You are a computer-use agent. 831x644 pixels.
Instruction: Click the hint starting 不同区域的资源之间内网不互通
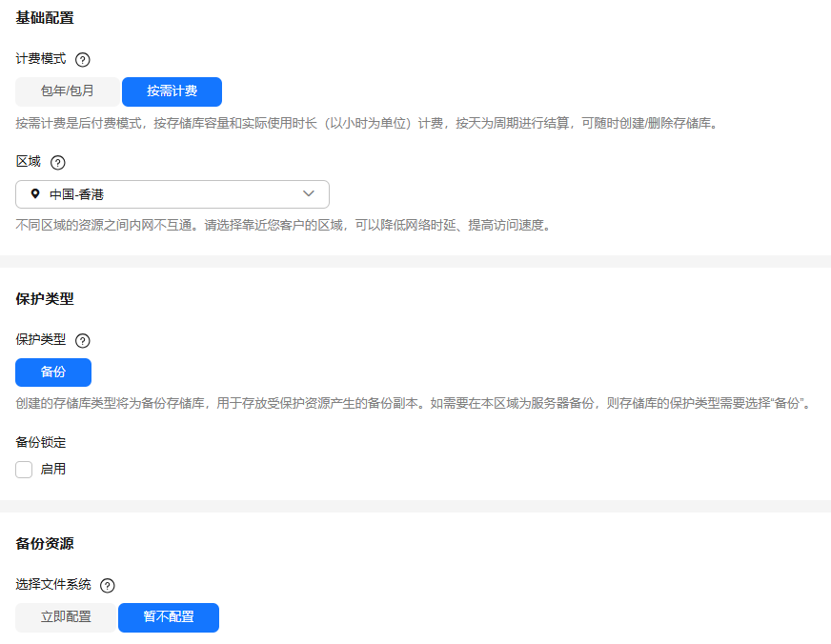click(x=286, y=226)
